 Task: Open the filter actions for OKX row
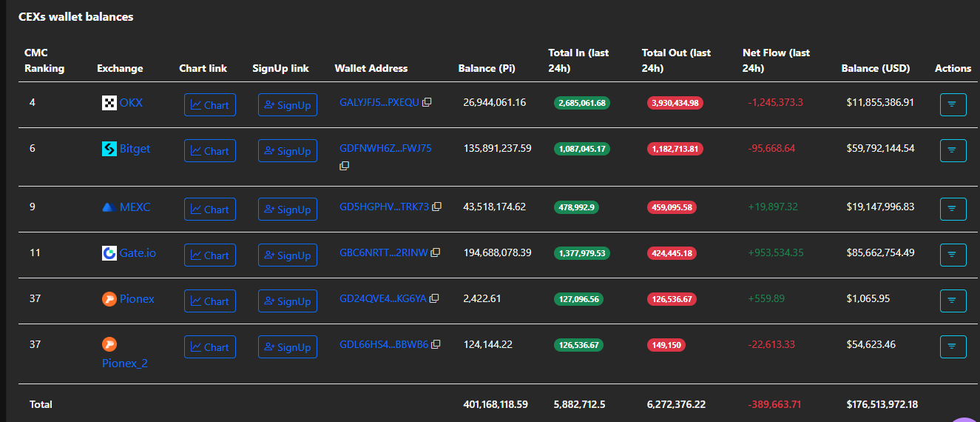tap(953, 105)
